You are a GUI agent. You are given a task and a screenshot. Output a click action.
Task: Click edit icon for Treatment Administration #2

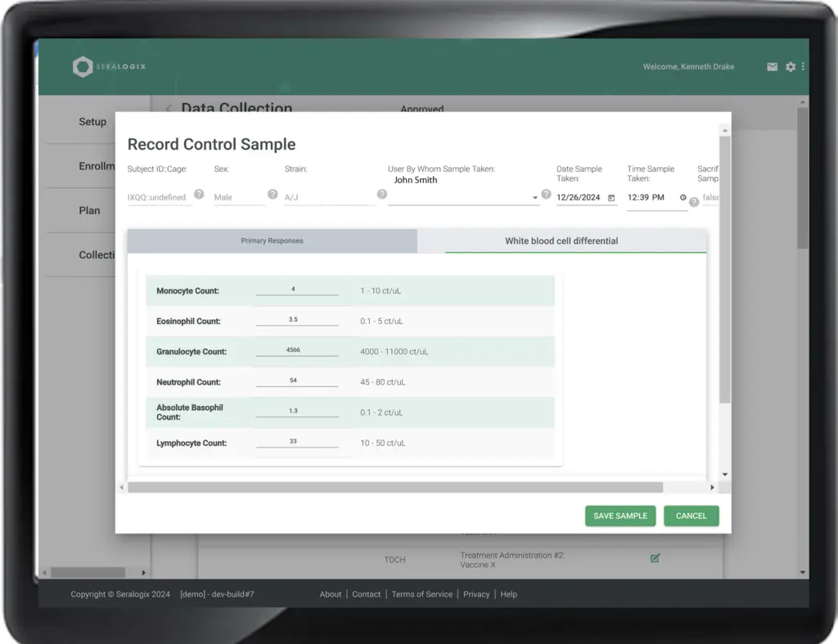pyautogui.click(x=655, y=558)
